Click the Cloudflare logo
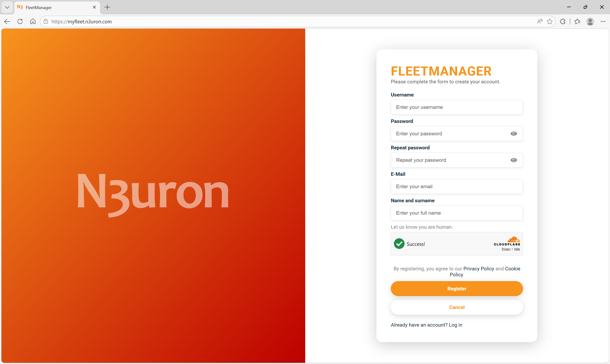 pyautogui.click(x=507, y=241)
